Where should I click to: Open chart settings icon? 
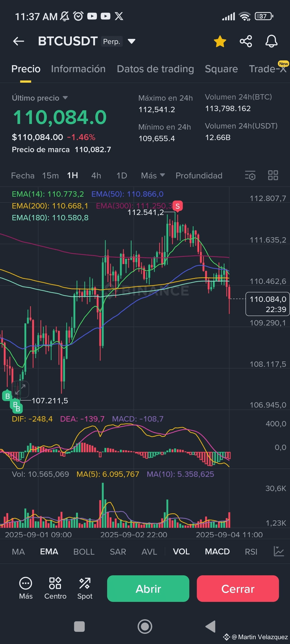pyautogui.click(x=250, y=175)
